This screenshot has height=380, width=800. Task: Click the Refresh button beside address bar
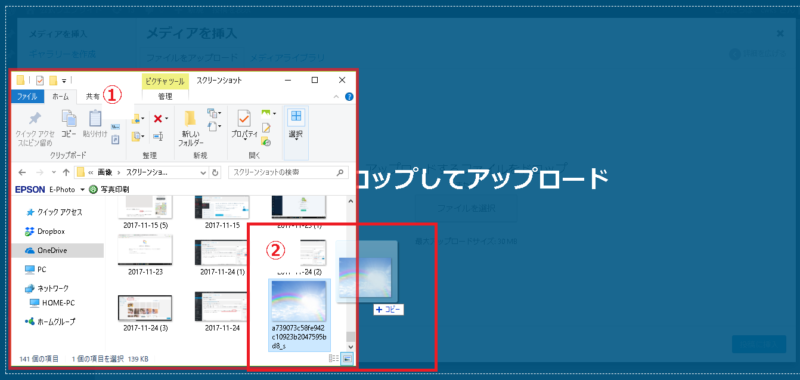[x=215, y=172]
